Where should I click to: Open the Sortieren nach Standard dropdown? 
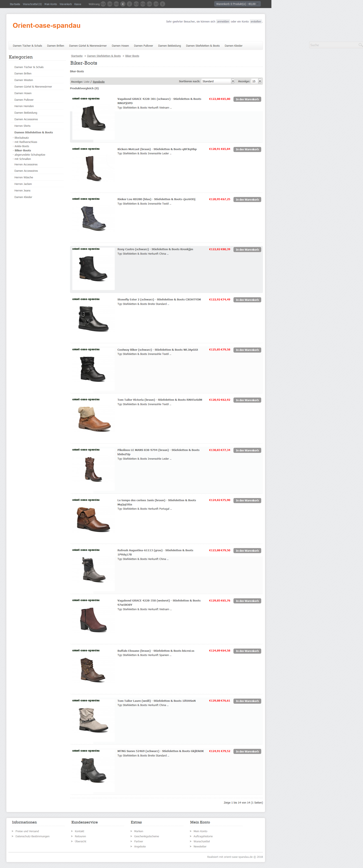click(x=218, y=81)
